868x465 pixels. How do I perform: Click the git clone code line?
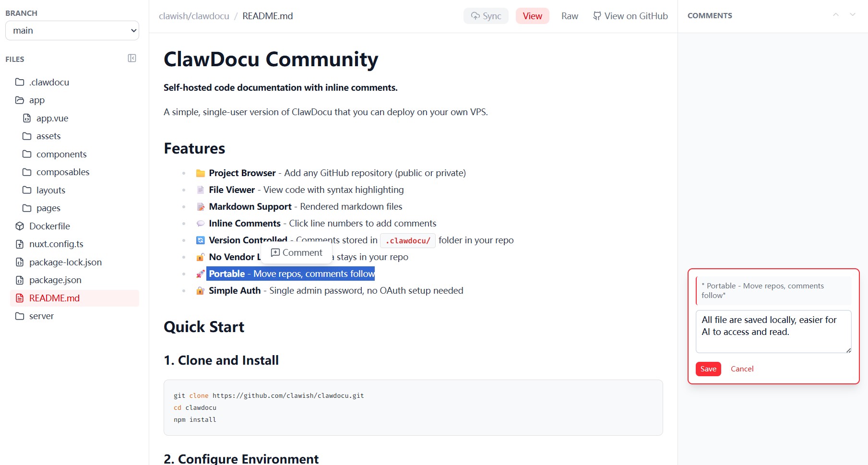tap(269, 396)
